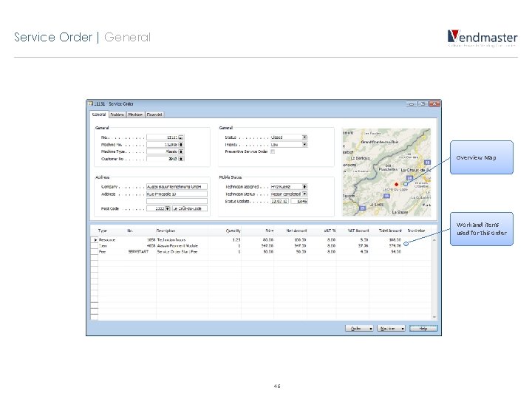532x399 pixels.
Task: Click the Total Amount column header
Action: [390, 231]
